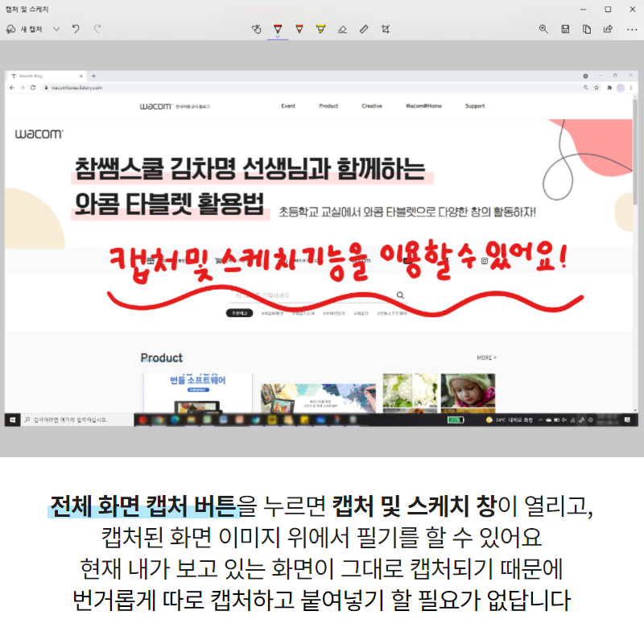644x644 pixels.
Task: Click the wacom logo in the site header
Action: click(x=155, y=106)
